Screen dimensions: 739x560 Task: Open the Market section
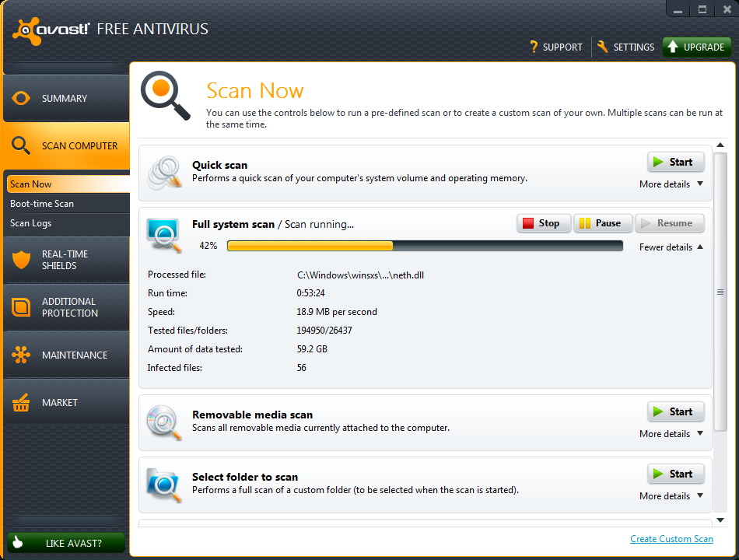click(66, 403)
